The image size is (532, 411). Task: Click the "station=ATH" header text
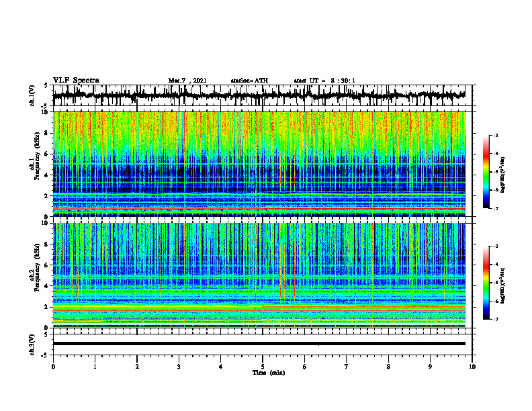(x=249, y=81)
